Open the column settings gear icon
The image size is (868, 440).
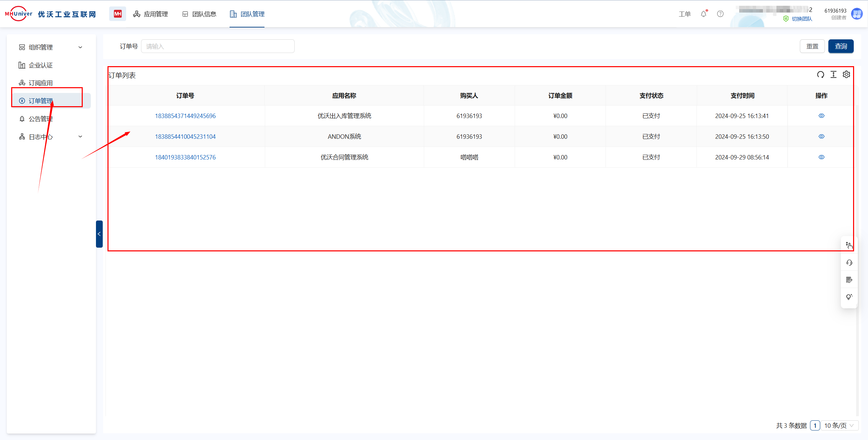[846, 75]
